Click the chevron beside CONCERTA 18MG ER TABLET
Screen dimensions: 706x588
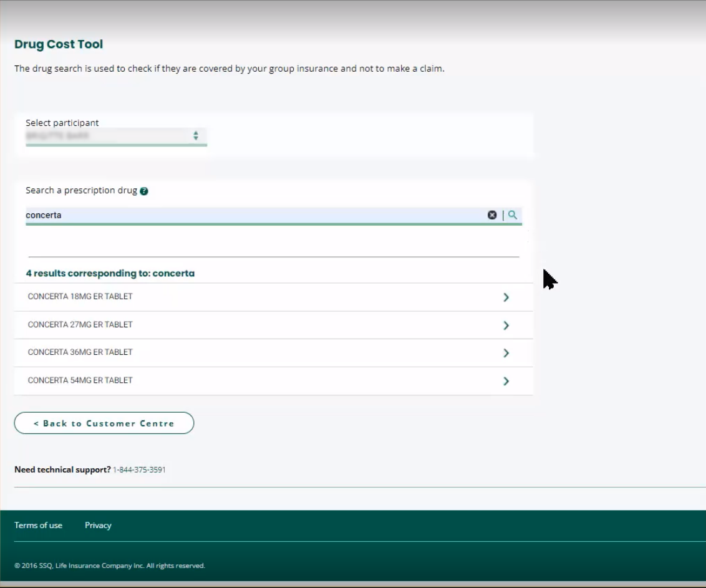pyautogui.click(x=506, y=297)
